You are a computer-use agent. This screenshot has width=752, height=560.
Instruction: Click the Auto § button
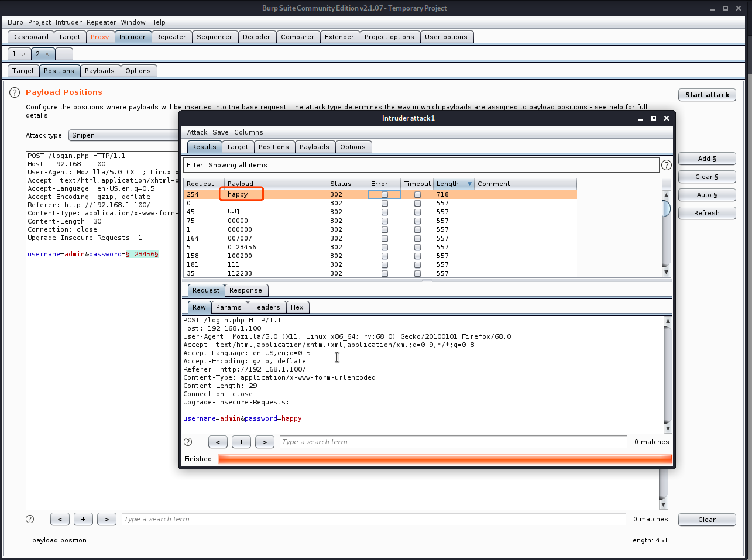coord(707,195)
